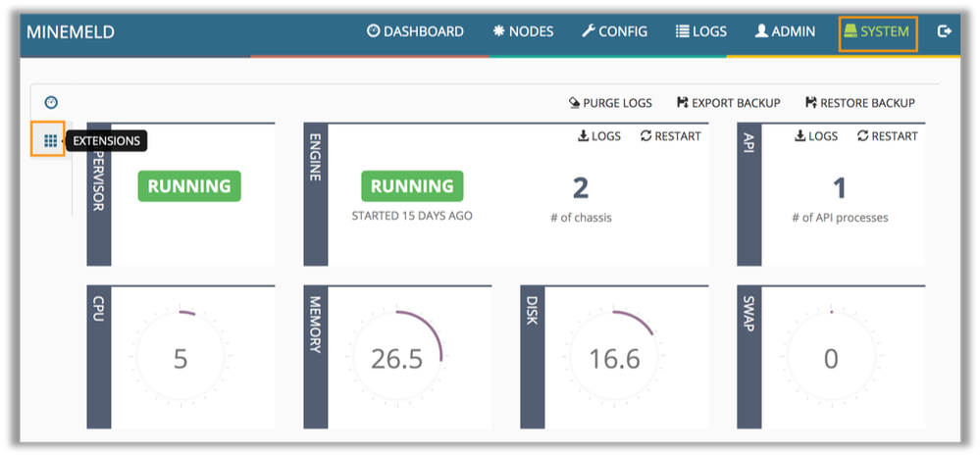The width and height of the screenshot is (980, 455).
Task: Click '# of API processes' label
Action: (840, 218)
